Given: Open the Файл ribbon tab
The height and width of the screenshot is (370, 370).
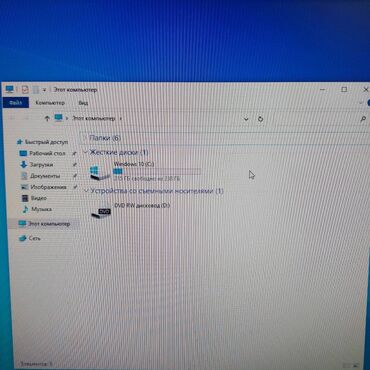Looking at the screenshot, I should (16, 103).
